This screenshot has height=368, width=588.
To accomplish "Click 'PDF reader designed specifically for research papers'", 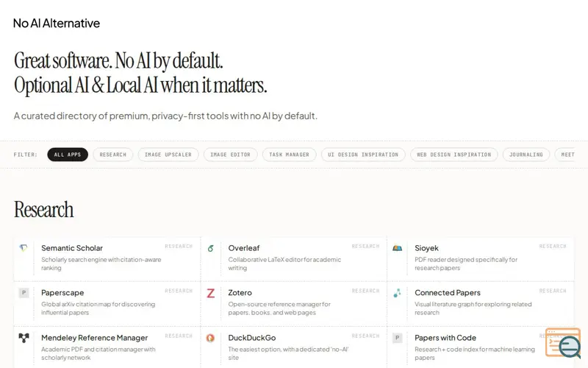I will (x=466, y=263).
